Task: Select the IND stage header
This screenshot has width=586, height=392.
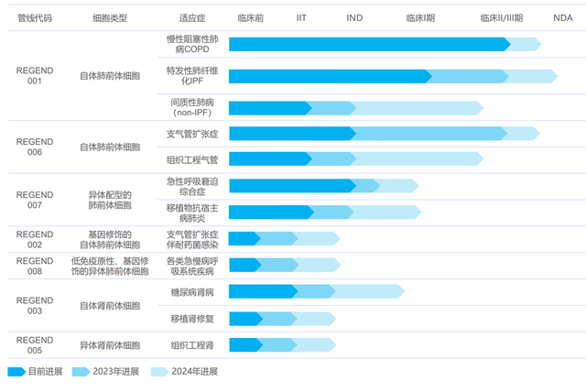Action: [x=354, y=17]
